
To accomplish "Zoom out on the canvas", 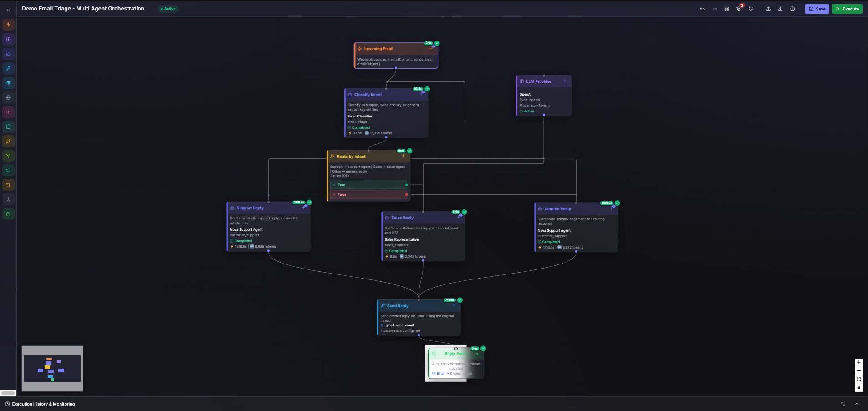I will coord(859,370).
